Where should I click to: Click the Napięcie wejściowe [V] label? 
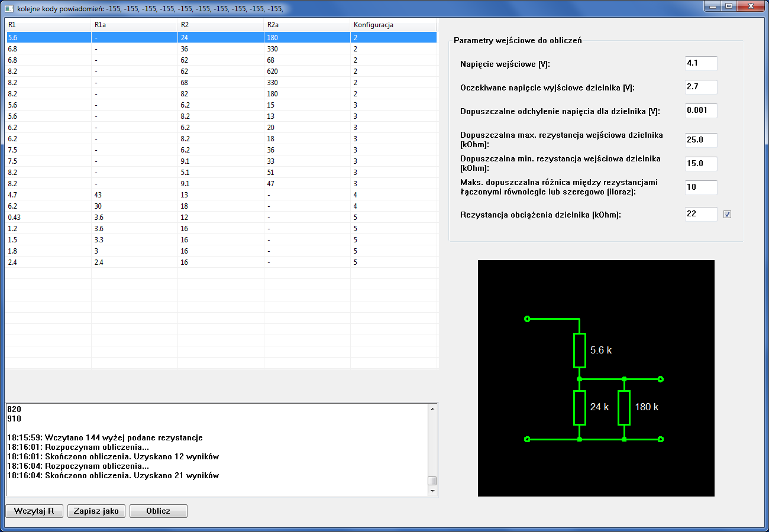pos(505,64)
